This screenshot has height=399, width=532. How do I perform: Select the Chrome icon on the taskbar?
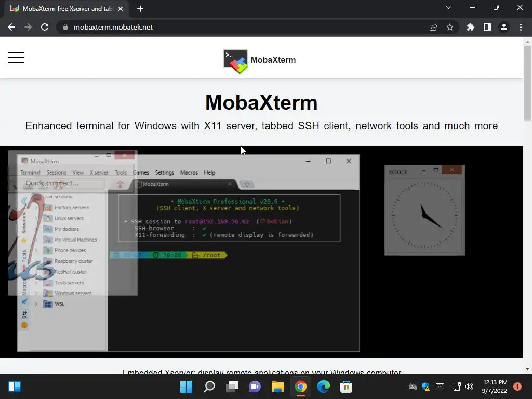pos(301,387)
